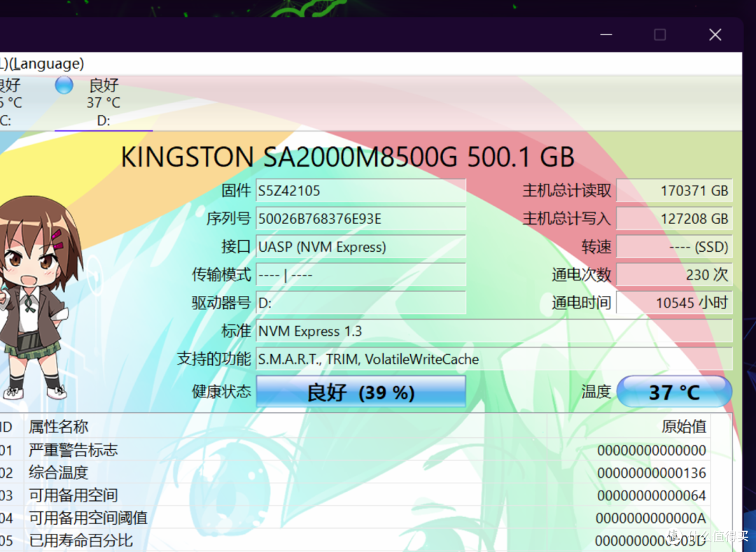756x552 pixels.
Task: Select the partially visible C: drive tab
Action: (x=10, y=102)
